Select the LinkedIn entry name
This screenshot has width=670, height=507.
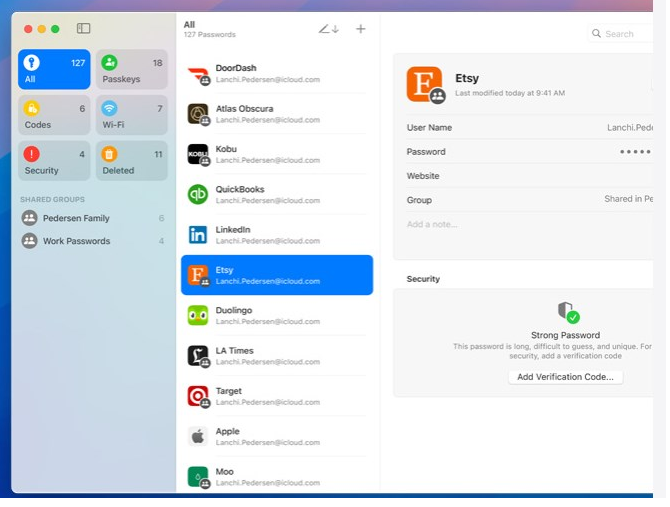click(x=233, y=229)
